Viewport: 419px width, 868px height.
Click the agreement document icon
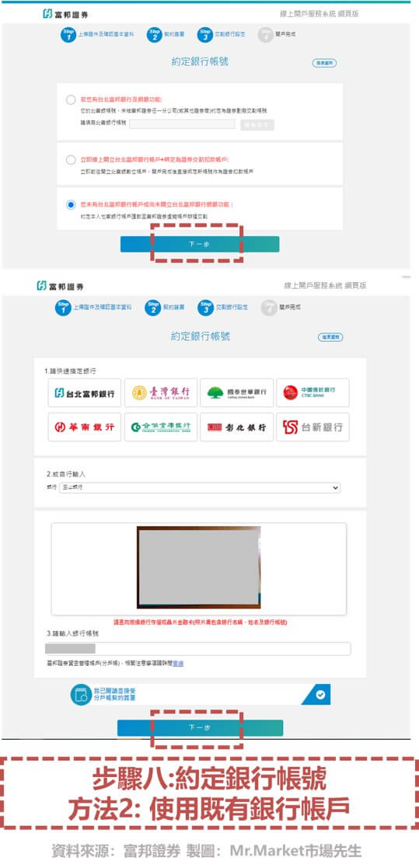[x=81, y=694]
